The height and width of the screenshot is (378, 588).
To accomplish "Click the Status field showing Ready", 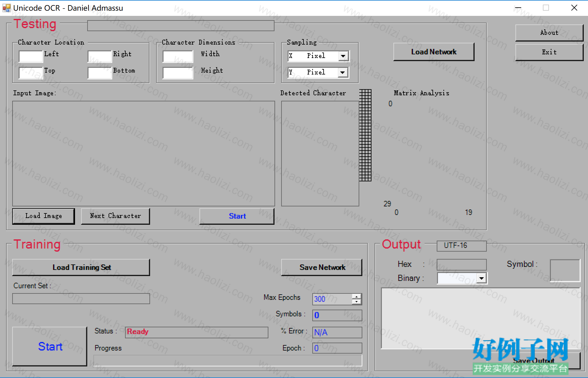I will tap(197, 332).
